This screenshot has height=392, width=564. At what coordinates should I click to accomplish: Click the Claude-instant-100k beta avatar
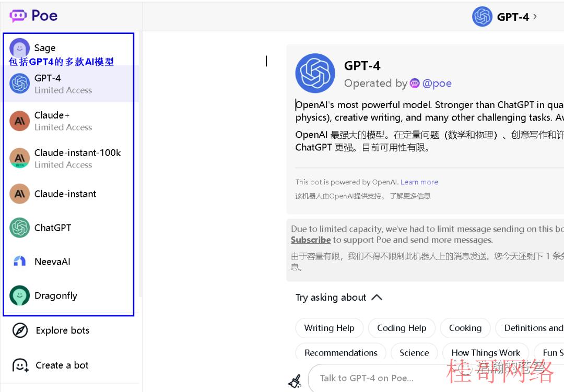[19, 158]
